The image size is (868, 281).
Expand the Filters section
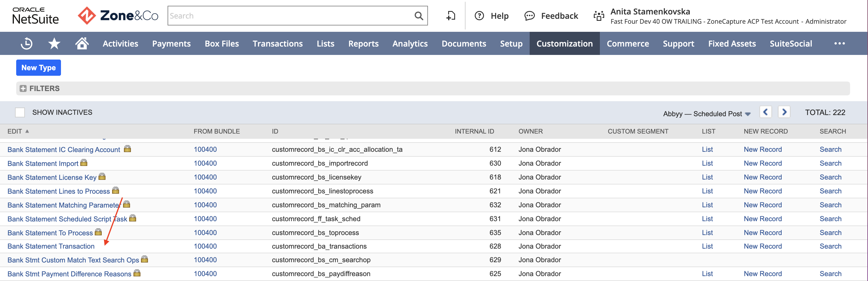[23, 88]
